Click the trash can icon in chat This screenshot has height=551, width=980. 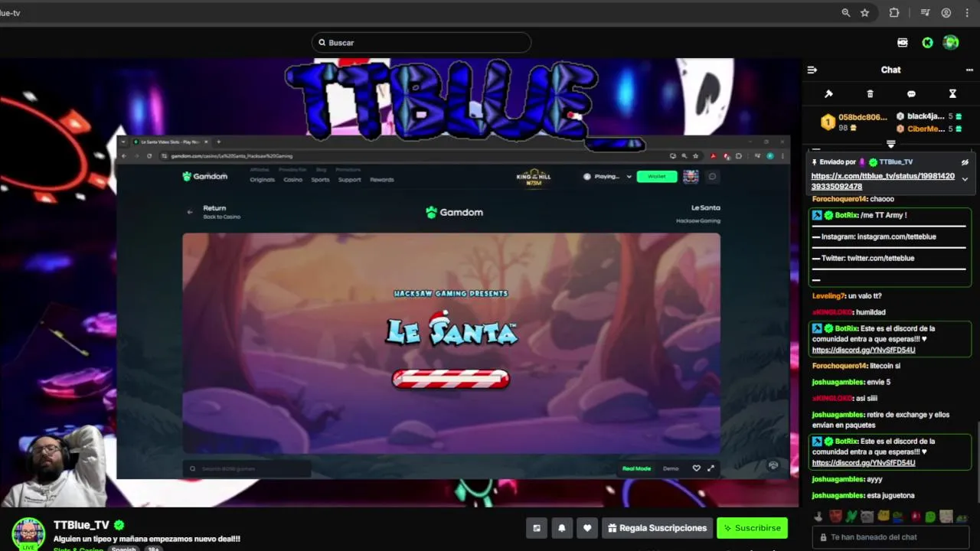point(870,93)
